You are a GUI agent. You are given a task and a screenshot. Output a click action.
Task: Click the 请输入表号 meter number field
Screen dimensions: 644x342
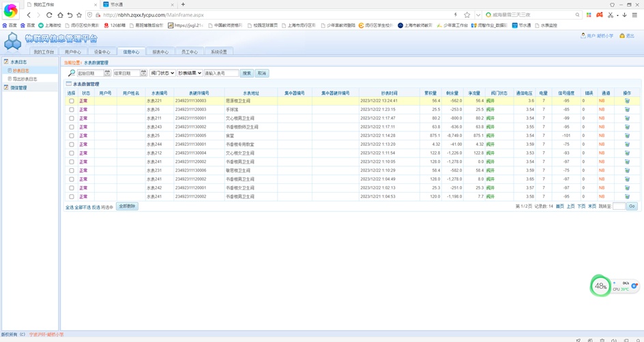(221, 73)
